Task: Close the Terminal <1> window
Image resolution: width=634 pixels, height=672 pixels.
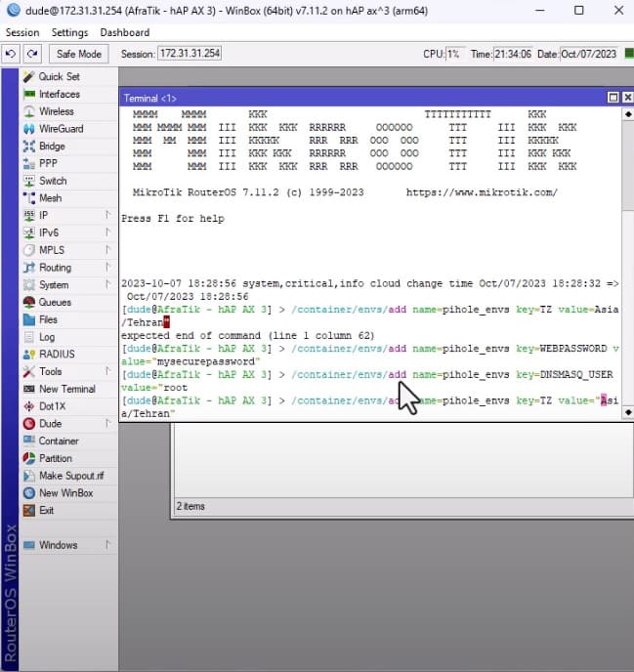Action: (x=627, y=98)
